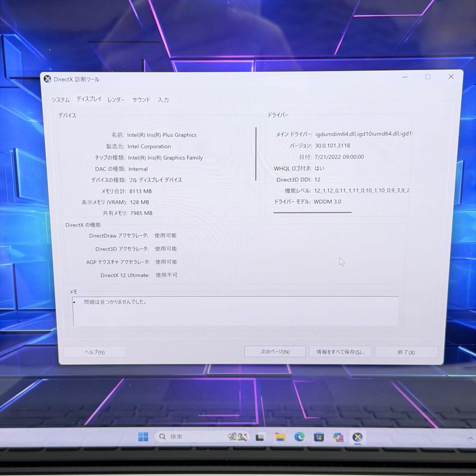
Task: Go to the 入力 tab
Action: coord(163,100)
